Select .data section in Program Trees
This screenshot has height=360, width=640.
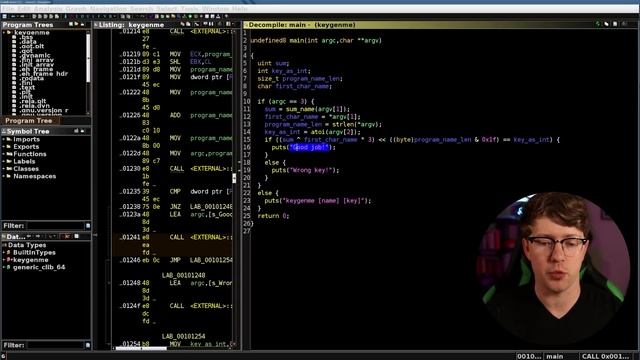coord(28,41)
